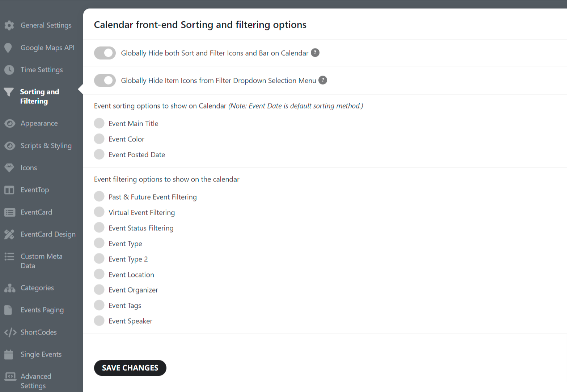Click the Icons diamond icon in sidebar
Image resolution: width=567 pixels, height=392 pixels.
(9, 168)
